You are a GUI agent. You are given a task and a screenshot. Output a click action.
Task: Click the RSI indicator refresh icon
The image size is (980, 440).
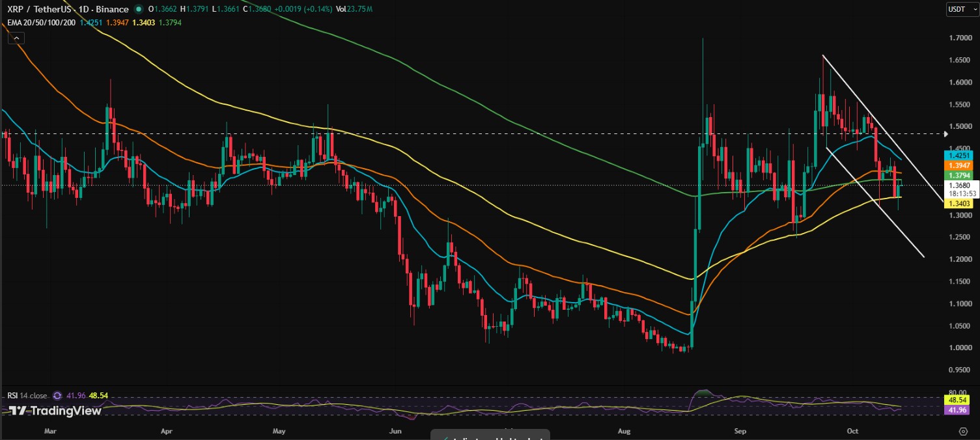(x=57, y=395)
